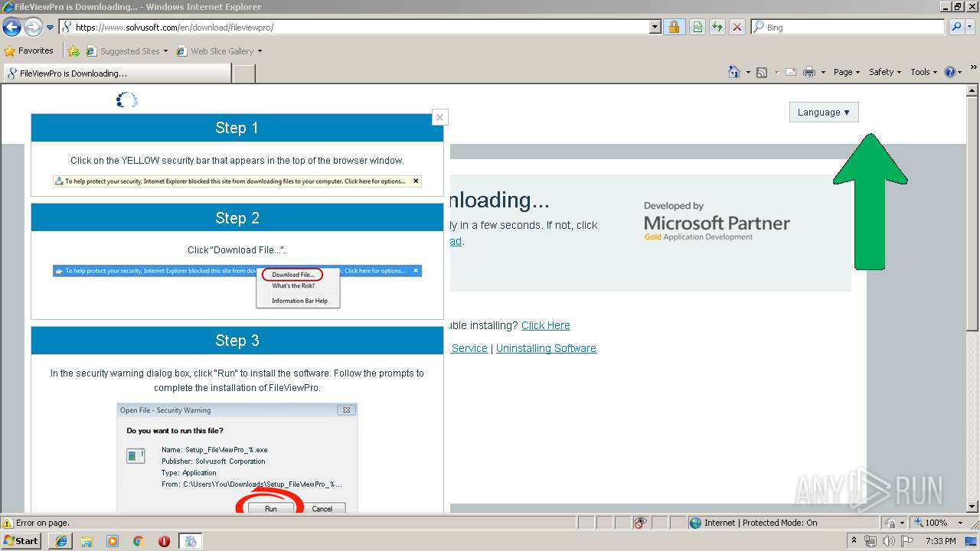
Task: Click inside the Bing search box
Action: tap(848, 27)
